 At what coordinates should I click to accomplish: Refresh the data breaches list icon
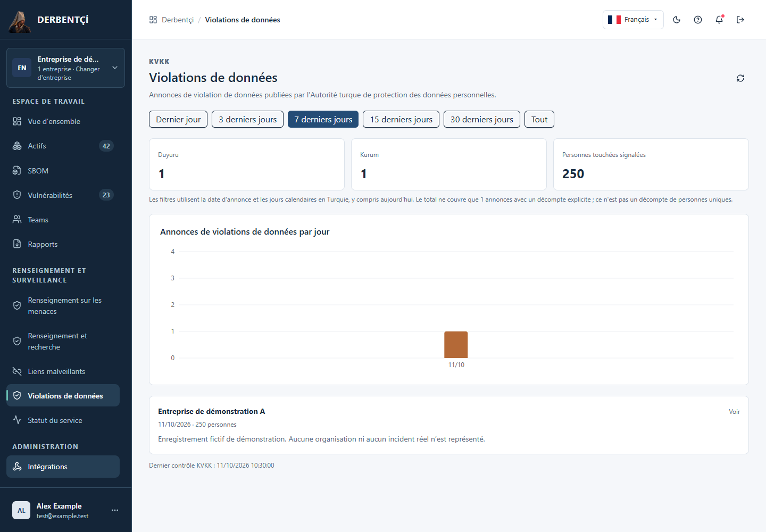[x=740, y=78]
